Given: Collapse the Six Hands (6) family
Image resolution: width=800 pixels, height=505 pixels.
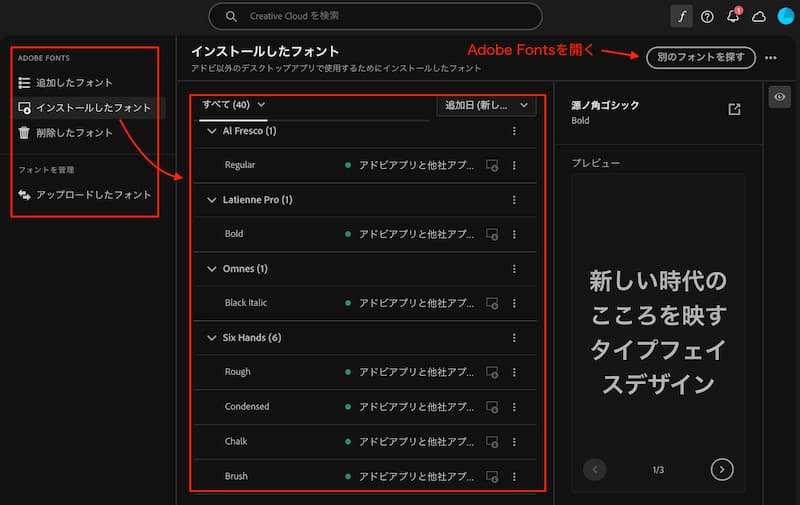Looking at the screenshot, I should [x=212, y=338].
